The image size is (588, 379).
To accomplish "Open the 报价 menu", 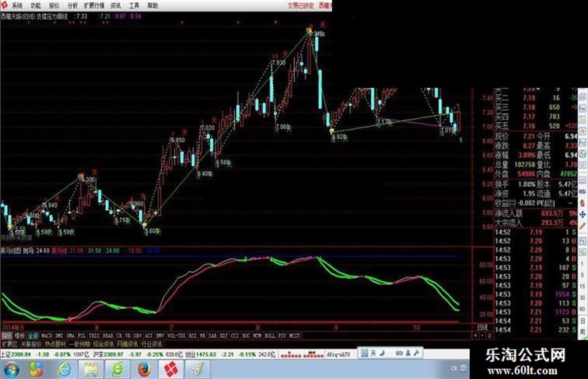I will 54,6.
